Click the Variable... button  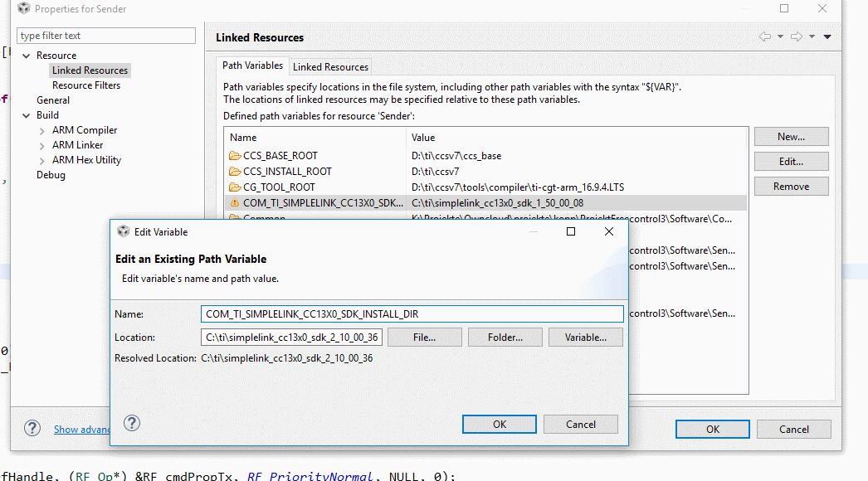coord(585,338)
